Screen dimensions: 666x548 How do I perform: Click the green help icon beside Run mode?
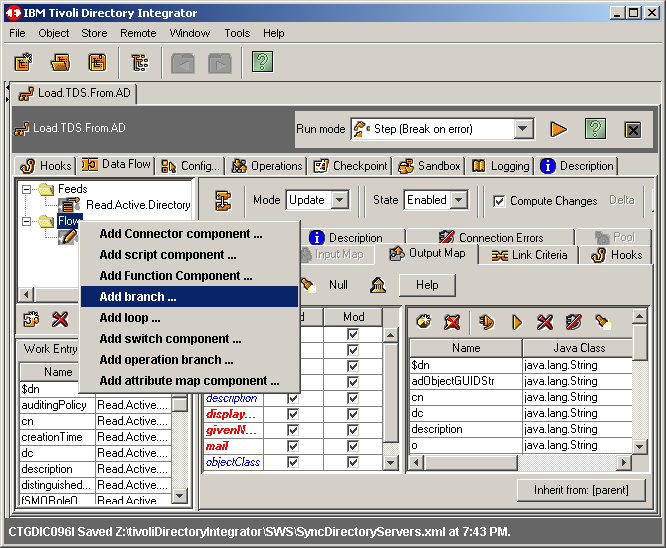pyautogui.click(x=595, y=129)
